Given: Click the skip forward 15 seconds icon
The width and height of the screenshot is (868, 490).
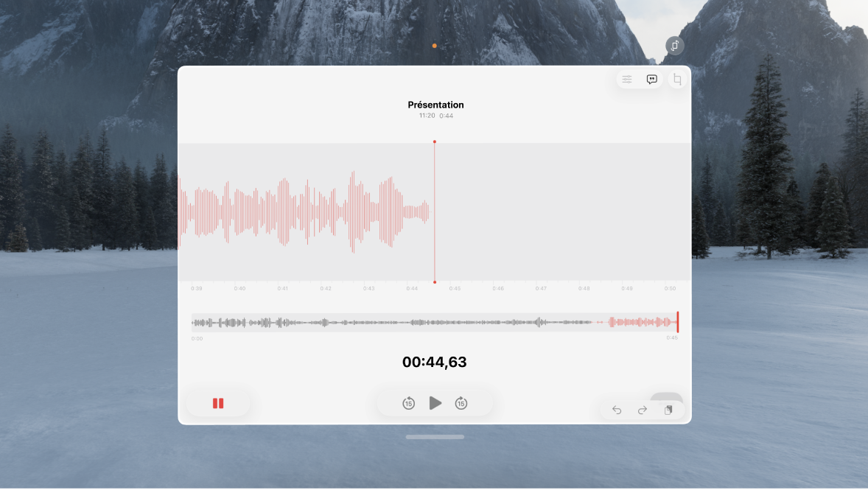Looking at the screenshot, I should [462, 403].
